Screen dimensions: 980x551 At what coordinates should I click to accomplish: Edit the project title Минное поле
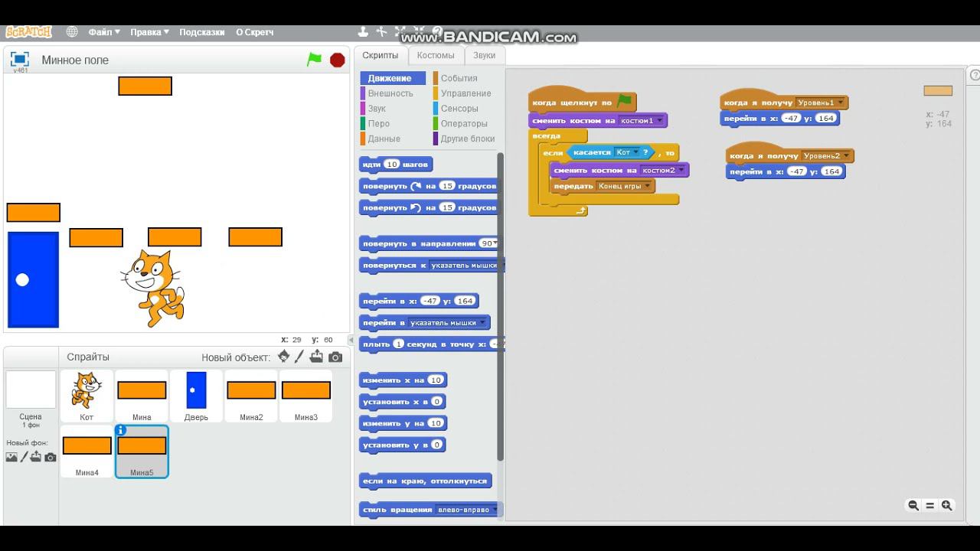75,60
